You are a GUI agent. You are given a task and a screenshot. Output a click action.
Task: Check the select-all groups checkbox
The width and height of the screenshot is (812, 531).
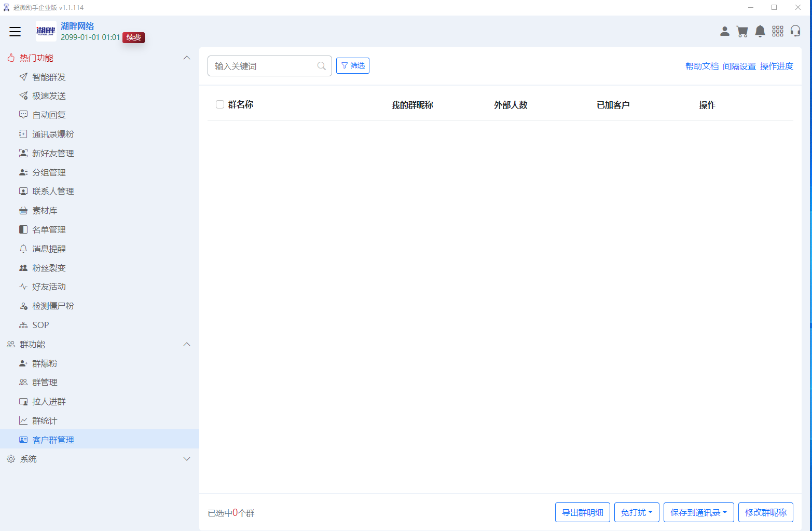pos(219,104)
